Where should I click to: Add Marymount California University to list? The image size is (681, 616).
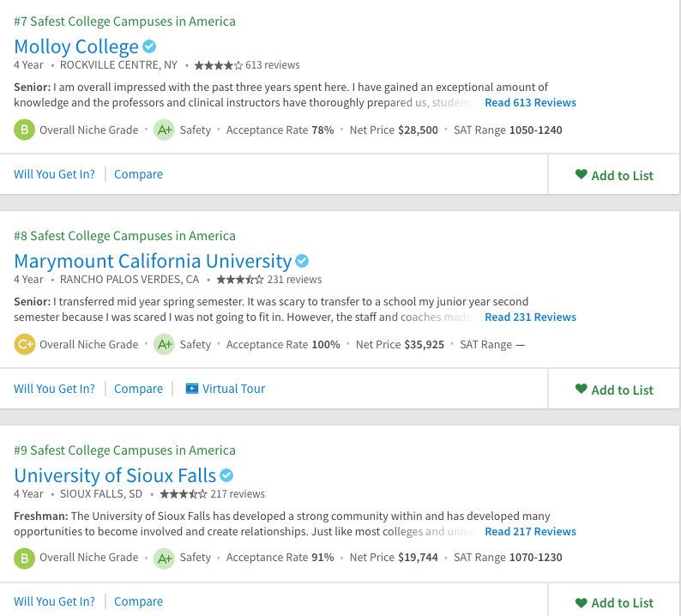click(x=614, y=390)
